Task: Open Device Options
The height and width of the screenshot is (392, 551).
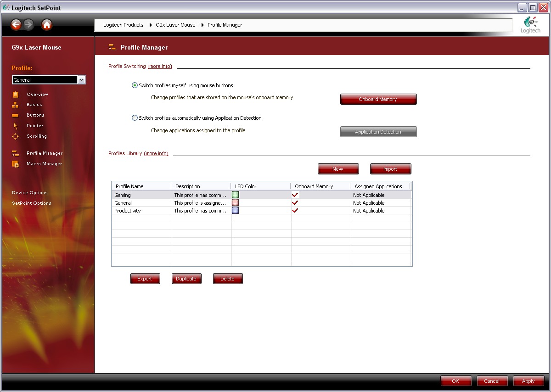Action: (x=30, y=193)
